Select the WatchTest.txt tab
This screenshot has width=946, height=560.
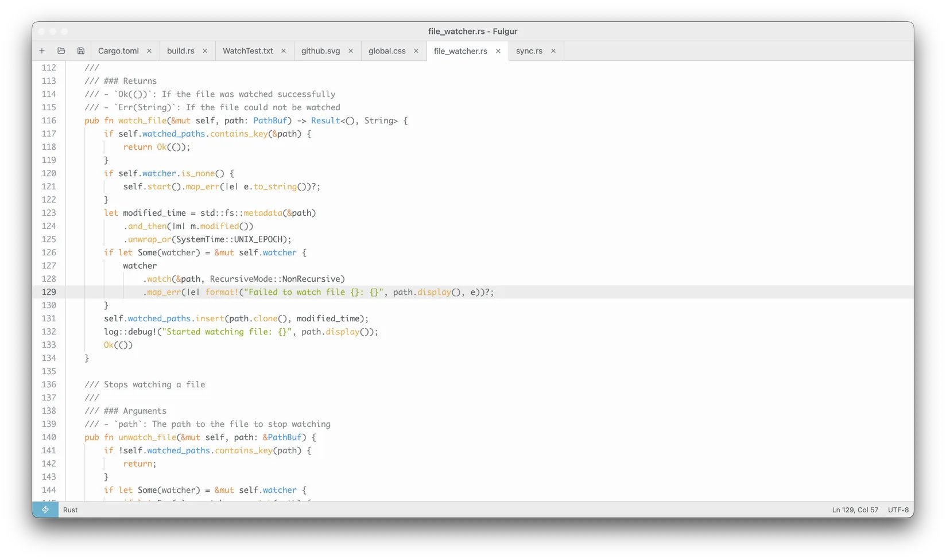pyautogui.click(x=247, y=51)
